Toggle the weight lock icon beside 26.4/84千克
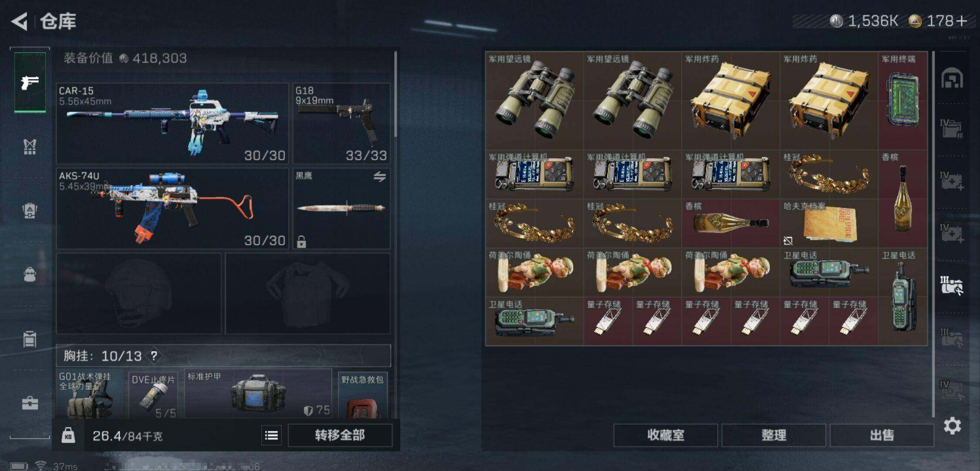Viewport: 980px width, 471px height. [68, 435]
